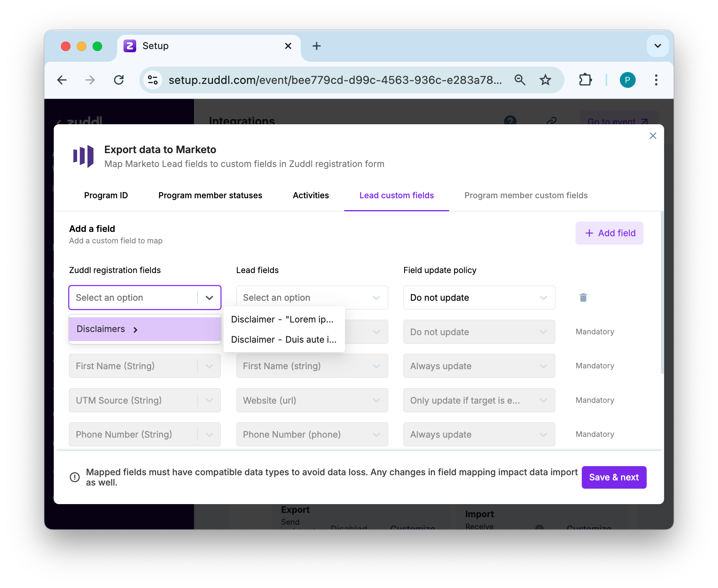Open the Activities tab

(x=311, y=195)
